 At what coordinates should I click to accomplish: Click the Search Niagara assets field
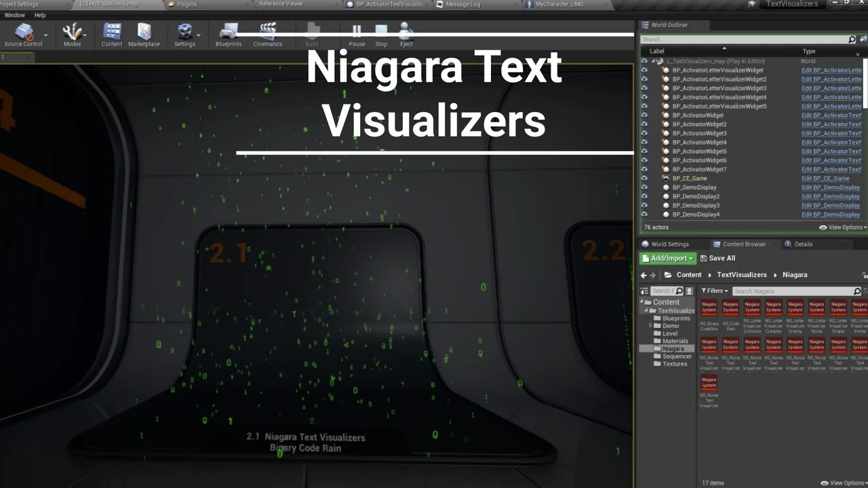coord(791,291)
